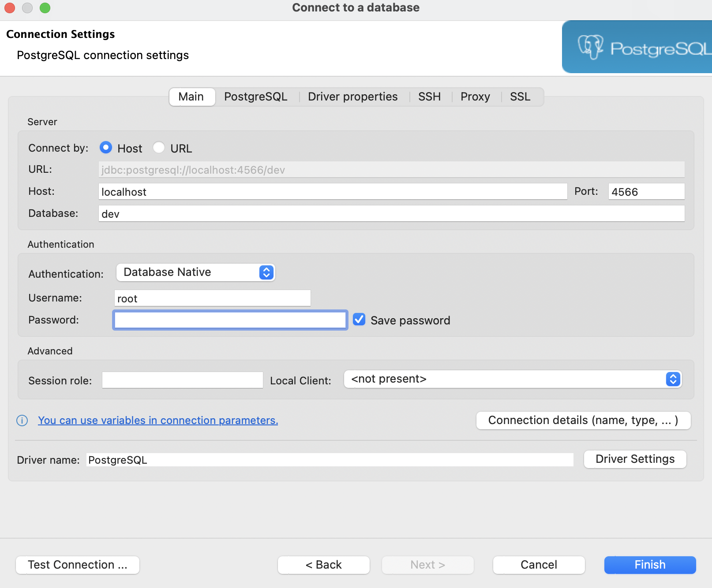712x588 pixels.
Task: Open the Local Client dropdown
Action: (x=513, y=379)
